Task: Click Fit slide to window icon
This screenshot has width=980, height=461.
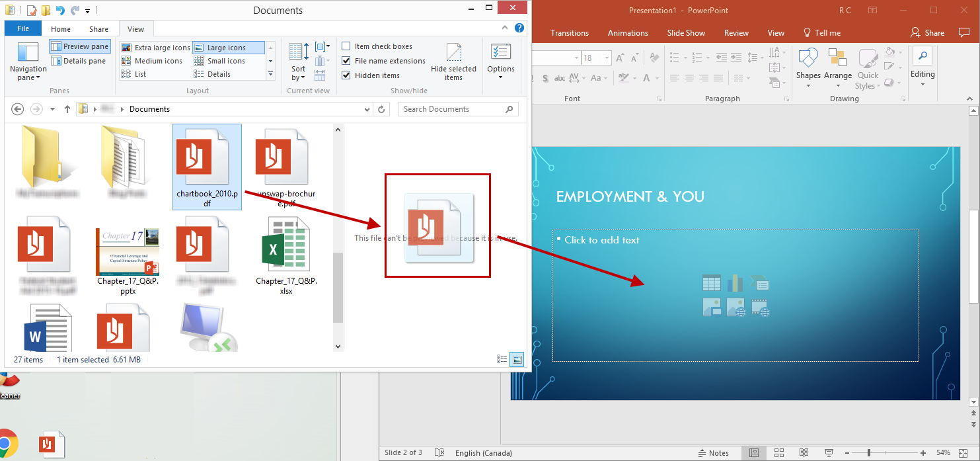Action: tap(964, 453)
